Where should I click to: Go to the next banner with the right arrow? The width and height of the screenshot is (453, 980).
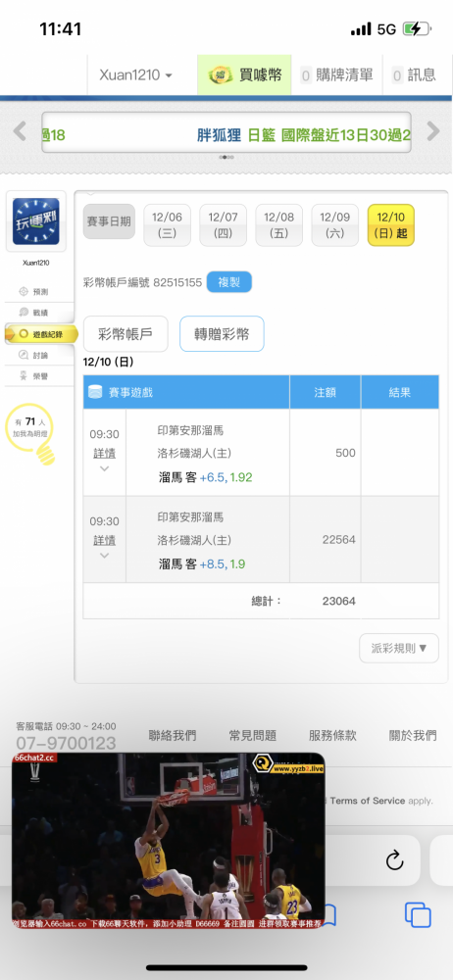(x=433, y=131)
